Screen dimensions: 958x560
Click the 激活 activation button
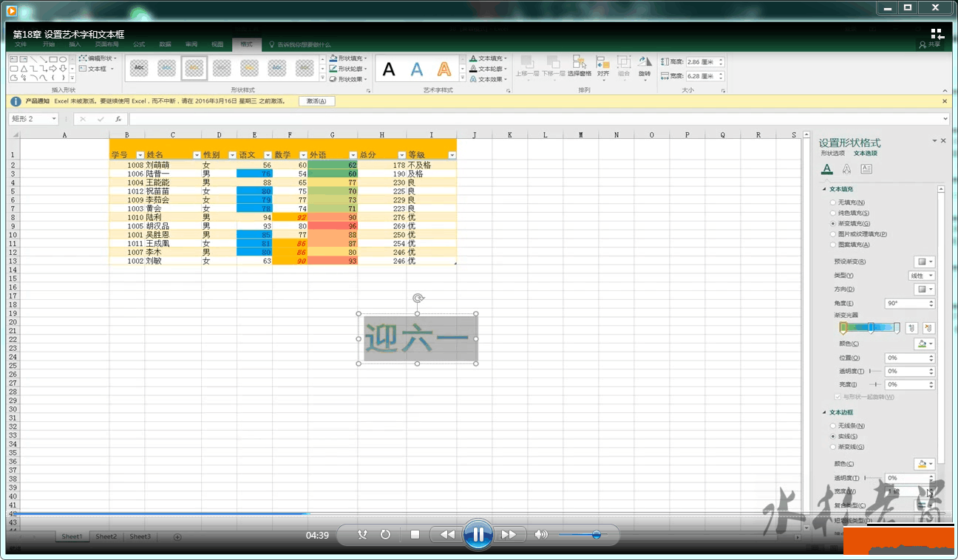(316, 101)
